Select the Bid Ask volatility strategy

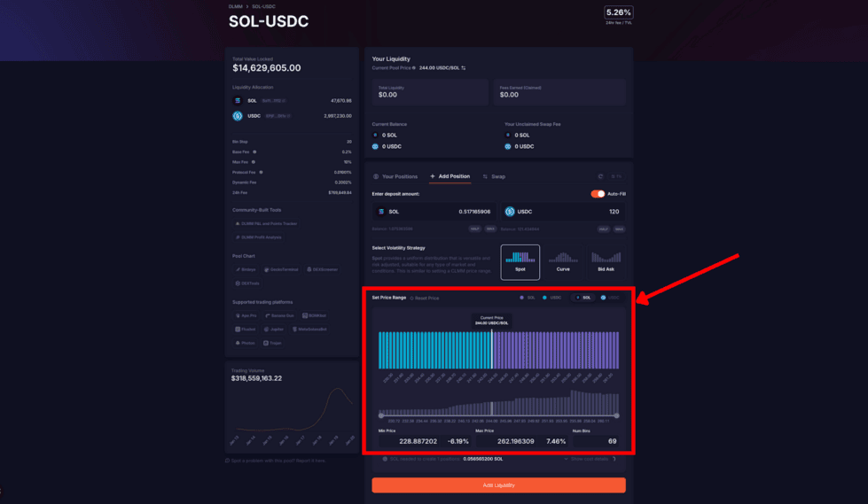point(606,262)
